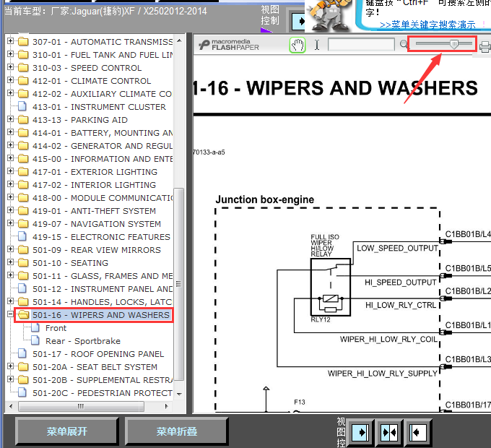
Task: Open the 菜单关键字搜索演示 link
Action: pyautogui.click(x=427, y=25)
